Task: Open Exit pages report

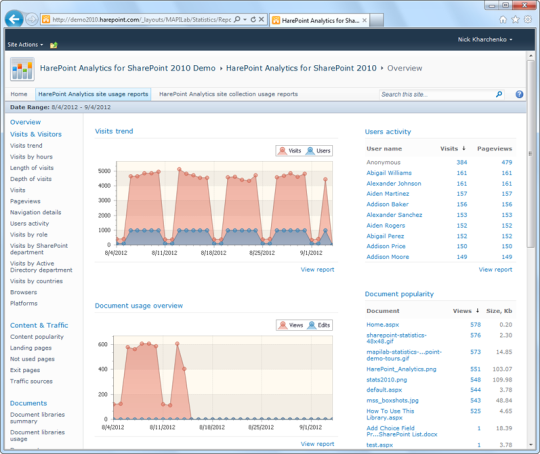Action: (25, 370)
